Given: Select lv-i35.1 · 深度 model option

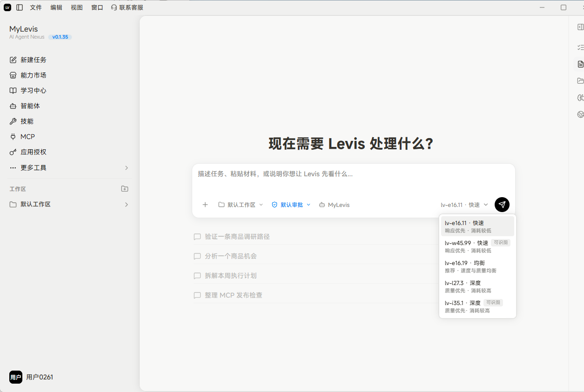Looking at the screenshot, I should (477, 306).
